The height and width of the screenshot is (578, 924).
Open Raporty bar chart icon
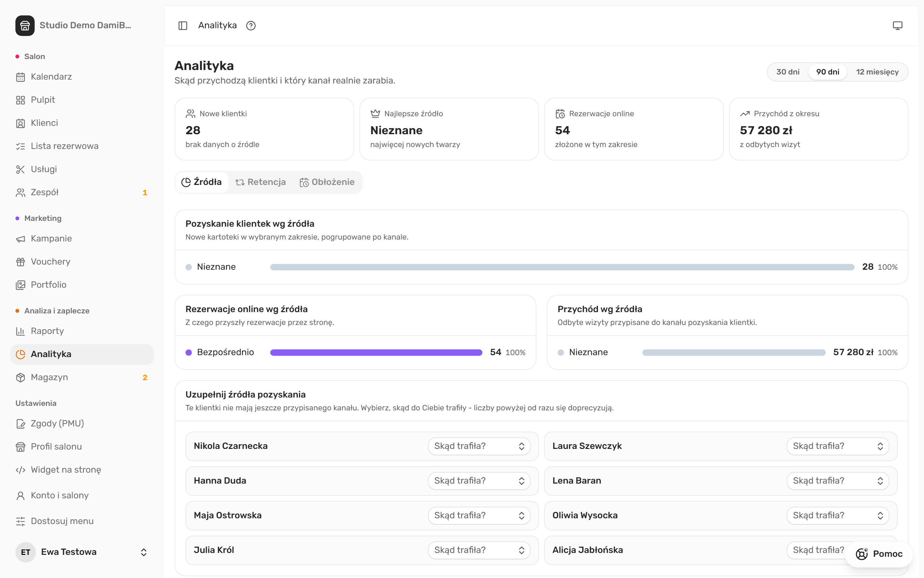point(21,331)
